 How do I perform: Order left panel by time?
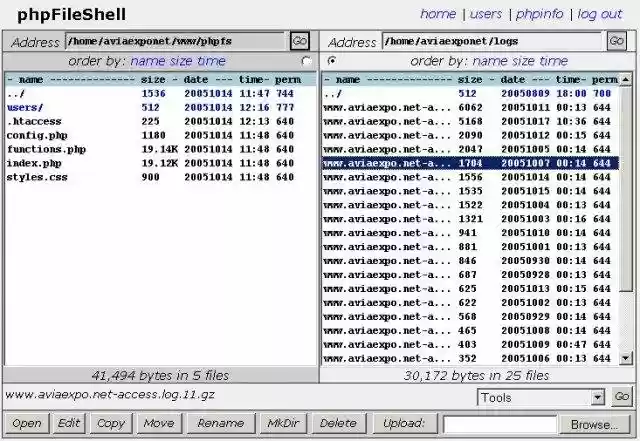click(211, 61)
